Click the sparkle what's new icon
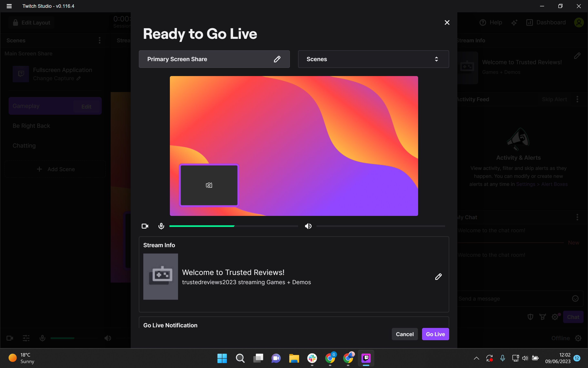The width and height of the screenshot is (588, 368). click(514, 23)
